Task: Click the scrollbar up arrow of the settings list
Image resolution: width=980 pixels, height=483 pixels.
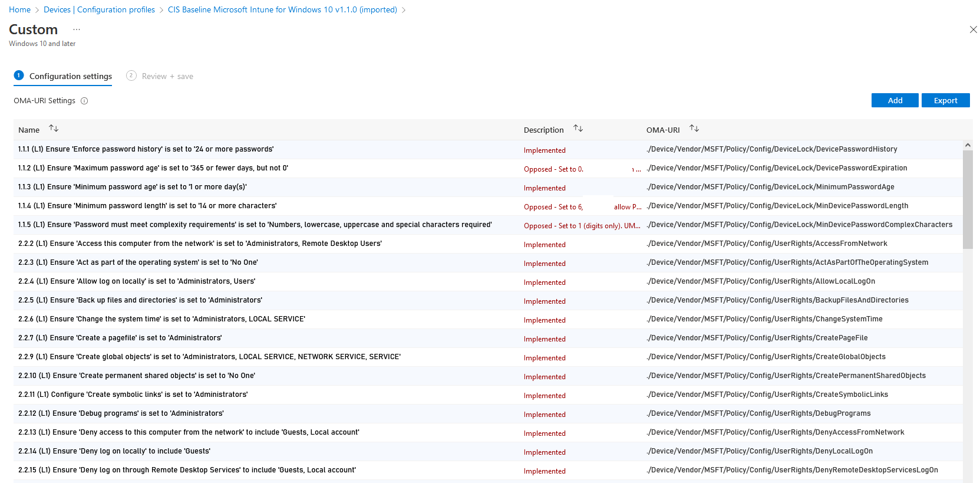Action: (x=968, y=145)
